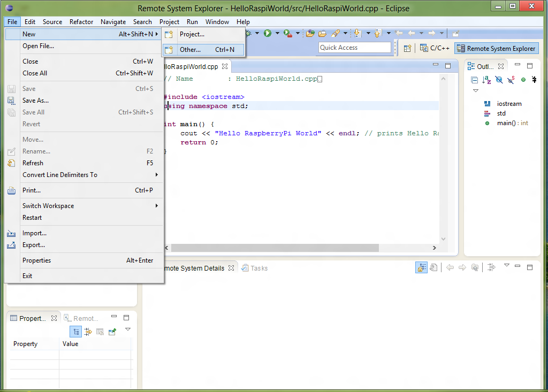The image size is (548, 392).
Task: Click the Other wizard icon in New submenu
Action: point(169,50)
